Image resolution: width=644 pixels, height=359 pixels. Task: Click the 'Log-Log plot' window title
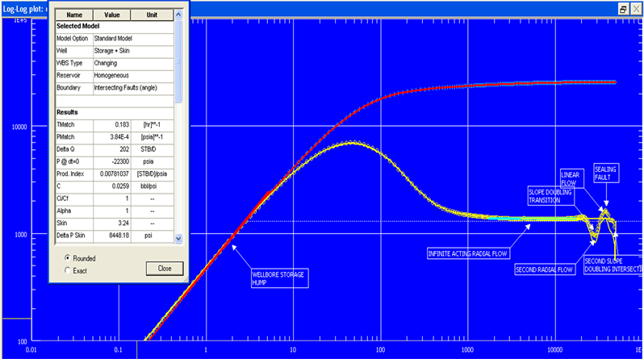(23, 9)
